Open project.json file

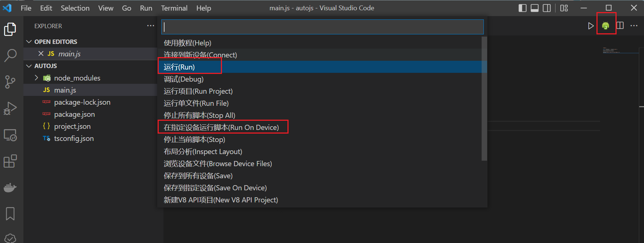pyautogui.click(x=90, y=126)
